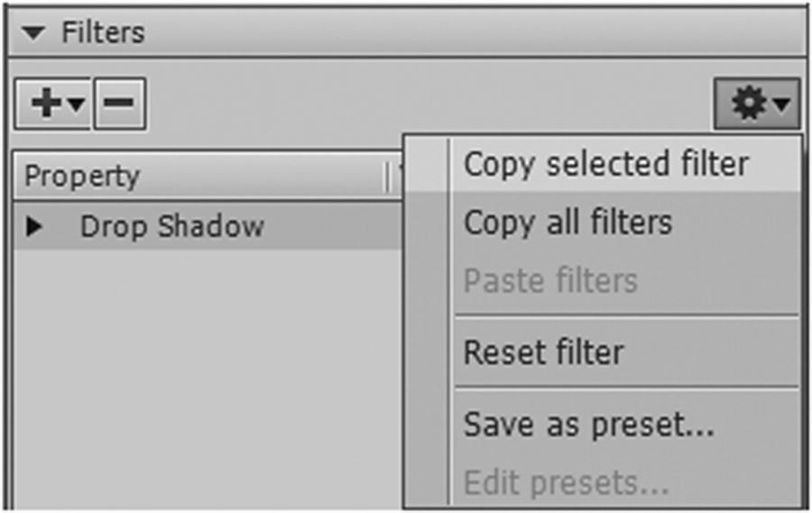Collapse the Filters panel triangle
The width and height of the screenshot is (812, 513).
tap(34, 34)
